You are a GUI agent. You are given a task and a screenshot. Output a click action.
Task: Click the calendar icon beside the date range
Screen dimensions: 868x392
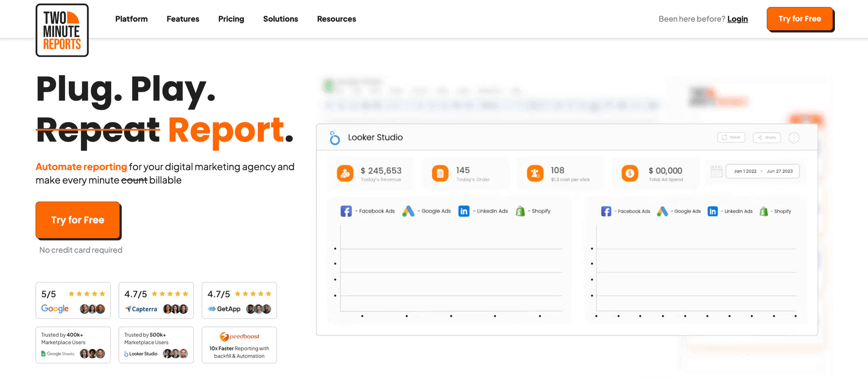pyautogui.click(x=717, y=171)
